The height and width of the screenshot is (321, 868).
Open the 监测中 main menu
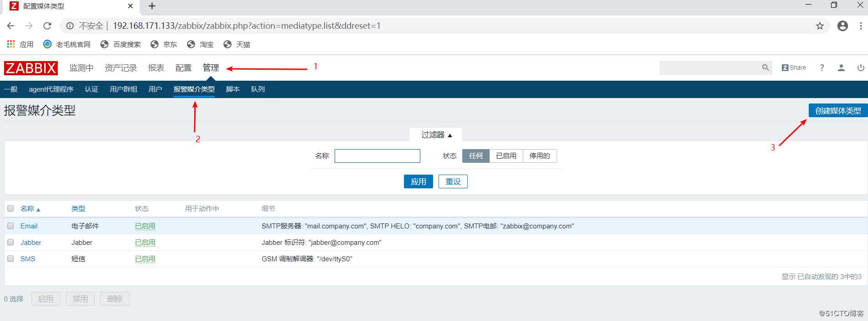coord(82,68)
